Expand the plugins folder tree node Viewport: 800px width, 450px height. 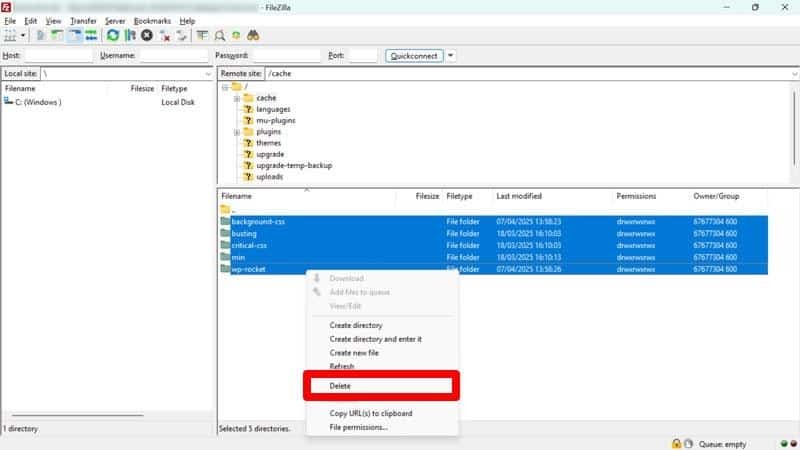coord(237,132)
